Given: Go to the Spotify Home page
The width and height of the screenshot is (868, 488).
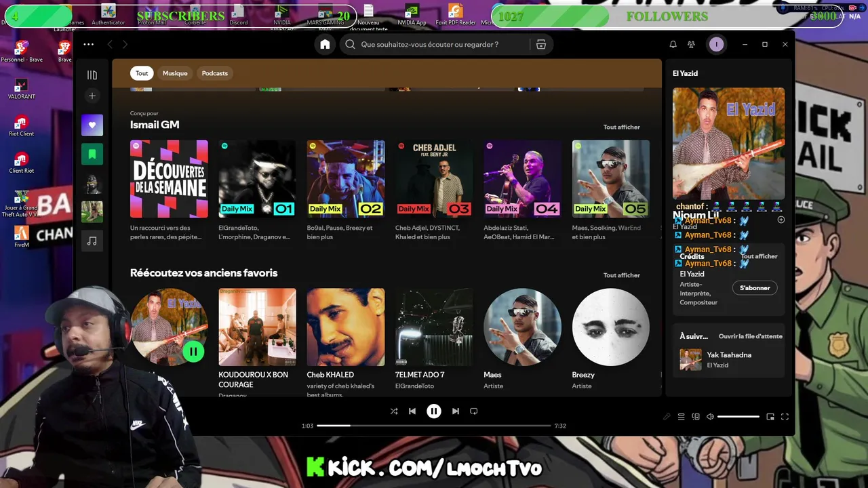Looking at the screenshot, I should click(325, 44).
